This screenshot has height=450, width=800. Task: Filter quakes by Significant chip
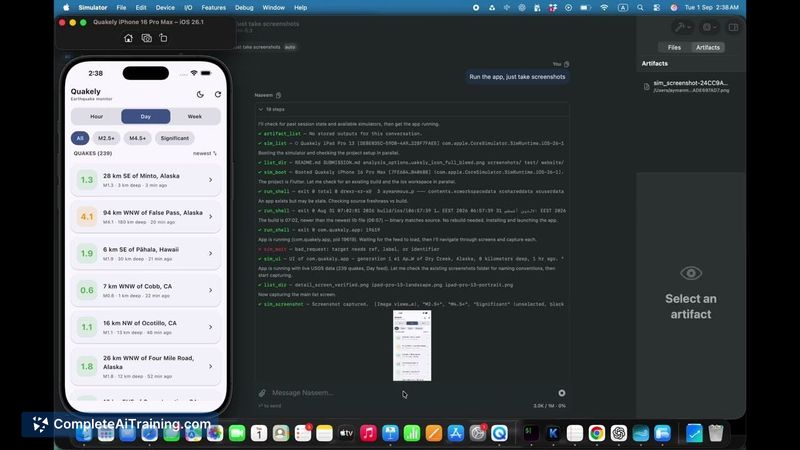click(x=174, y=138)
